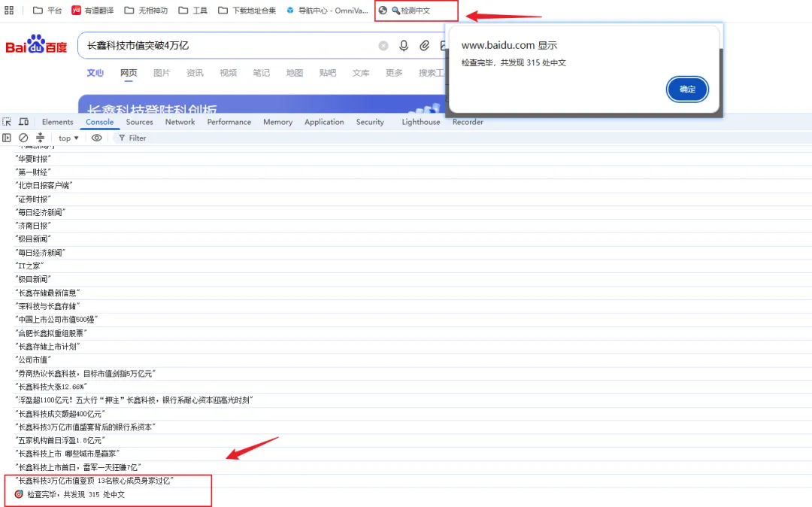This screenshot has height=507, width=812.
Task: Select the 文心 search category
Action: click(95, 73)
